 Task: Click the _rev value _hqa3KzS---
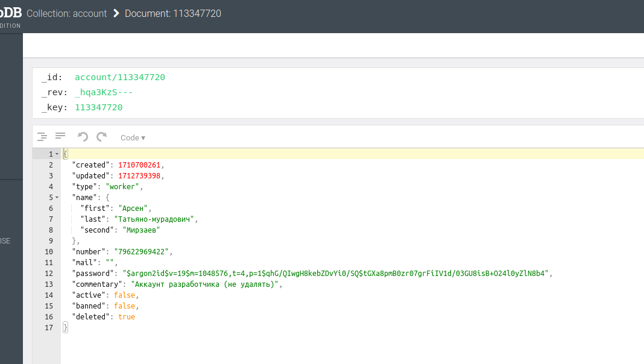[x=103, y=92]
